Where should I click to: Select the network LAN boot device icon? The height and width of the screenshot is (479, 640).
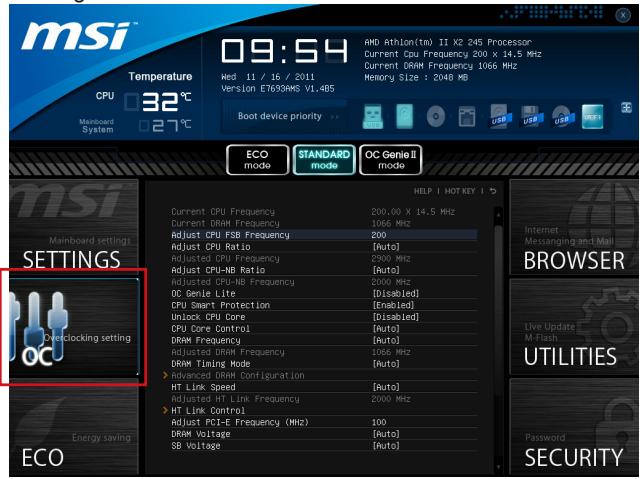tap(467, 117)
